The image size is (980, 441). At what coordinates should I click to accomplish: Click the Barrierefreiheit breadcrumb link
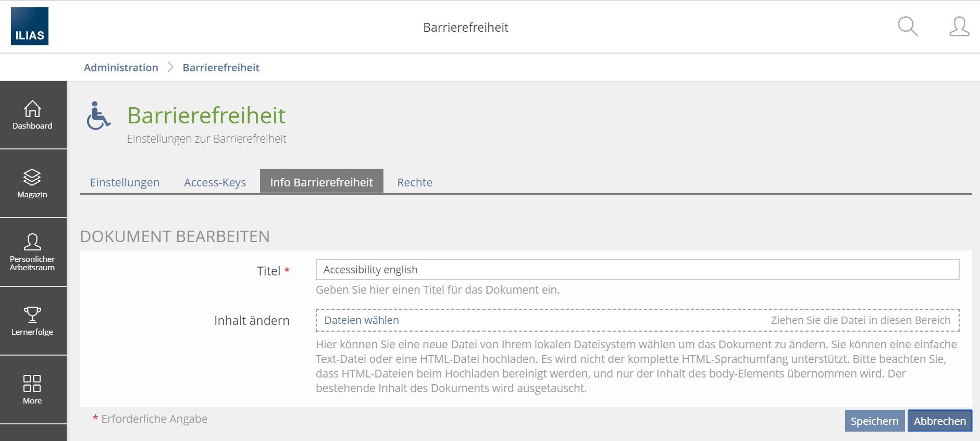tap(221, 68)
